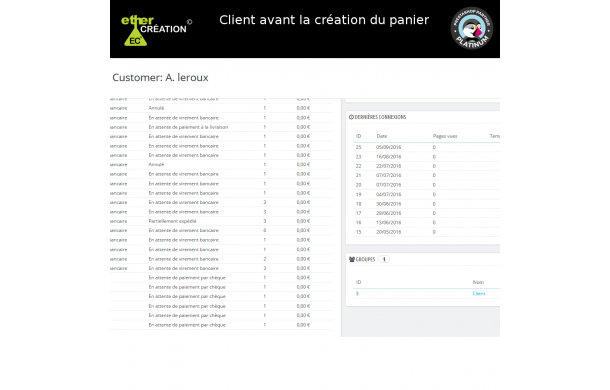Open the Client group link
Viewport: 610px width, 390px height.
tap(479, 294)
